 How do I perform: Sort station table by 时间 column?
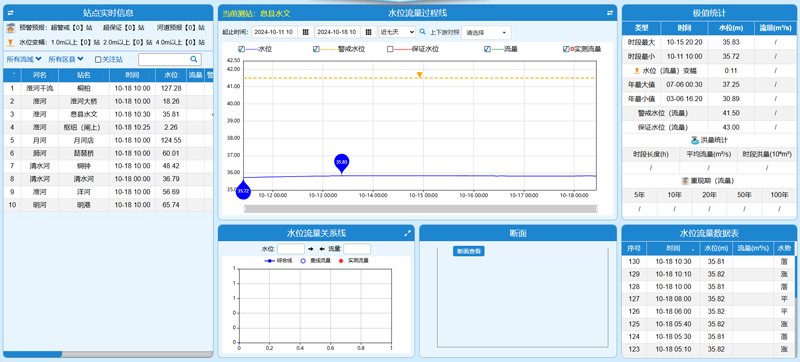coord(132,75)
